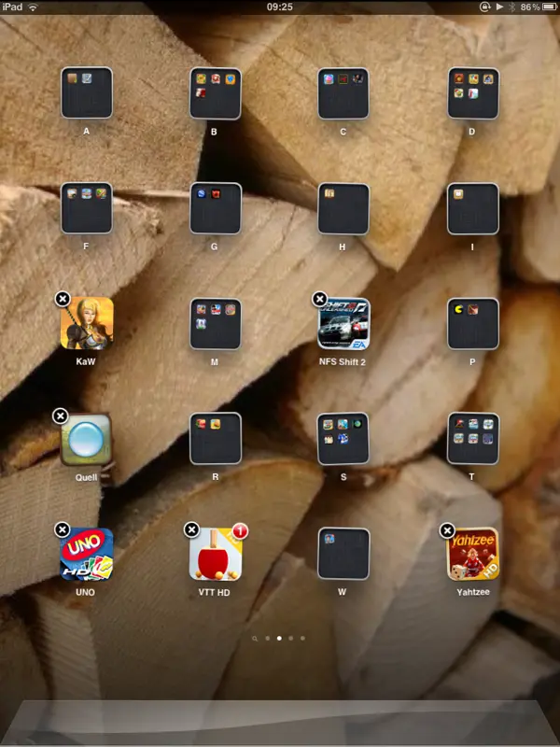Expand folder A
The image size is (560, 747).
point(87,93)
